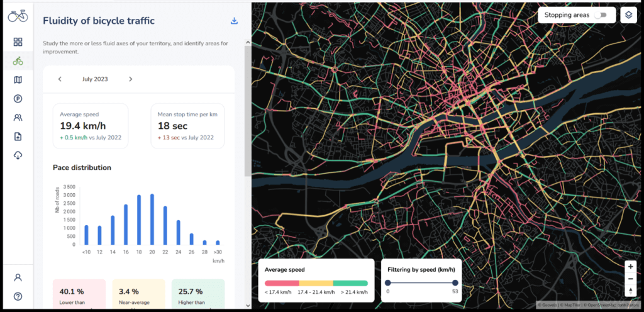
Task: Click the Mean stop time per km card
Action: 187,126
